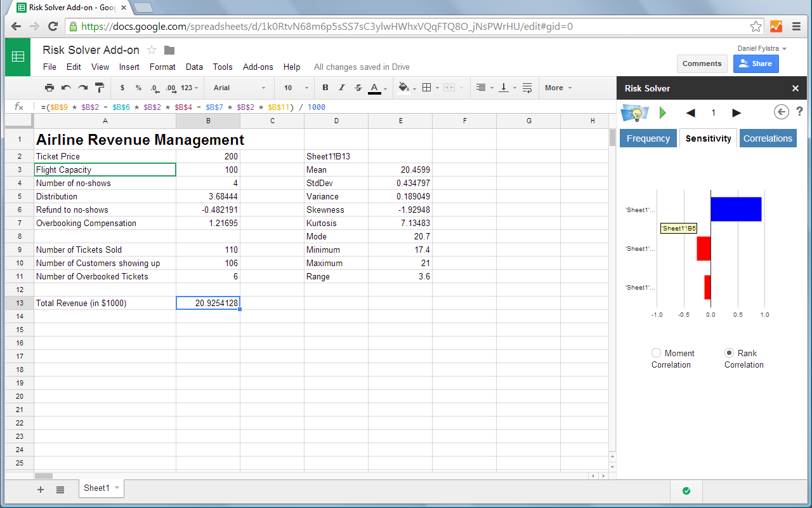812x508 pixels.
Task: Click the Comments button
Action: [702, 63]
